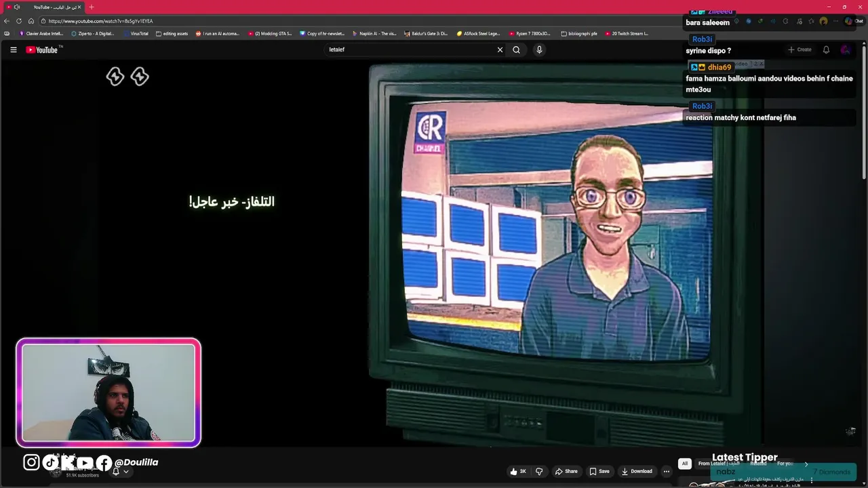Image resolution: width=868 pixels, height=488 pixels.
Task: Download the video
Action: [637, 471]
